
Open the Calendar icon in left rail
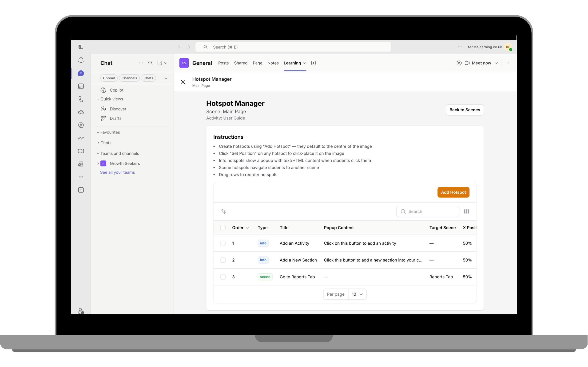pos(81,86)
